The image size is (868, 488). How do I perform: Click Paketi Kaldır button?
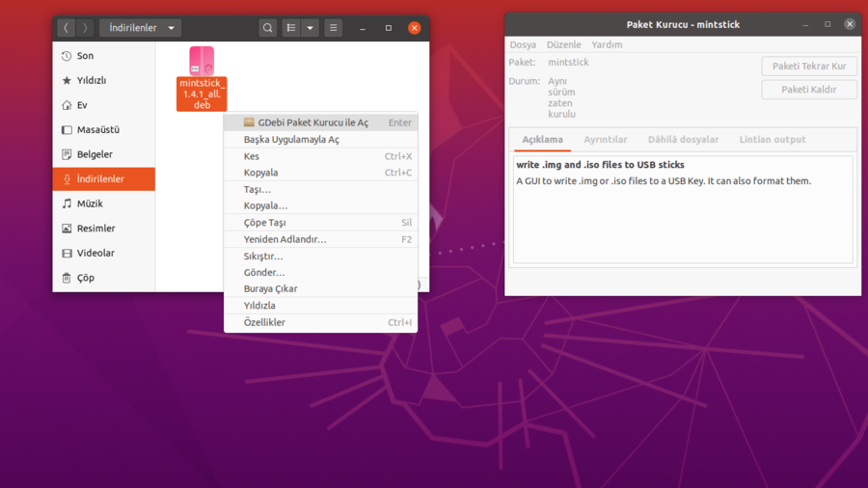809,89
